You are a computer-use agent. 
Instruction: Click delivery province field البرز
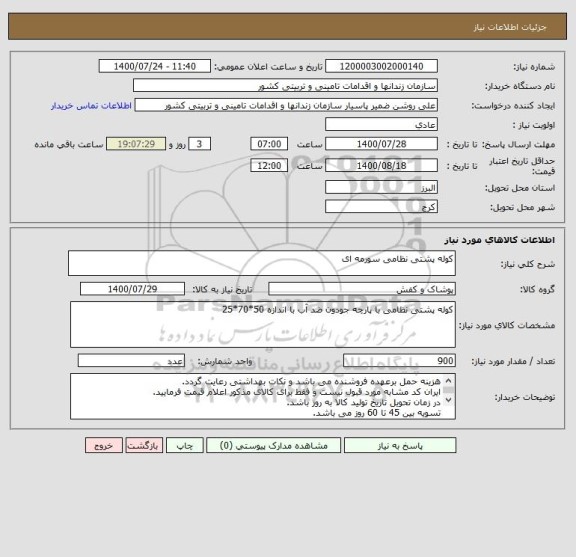pyautogui.click(x=381, y=187)
